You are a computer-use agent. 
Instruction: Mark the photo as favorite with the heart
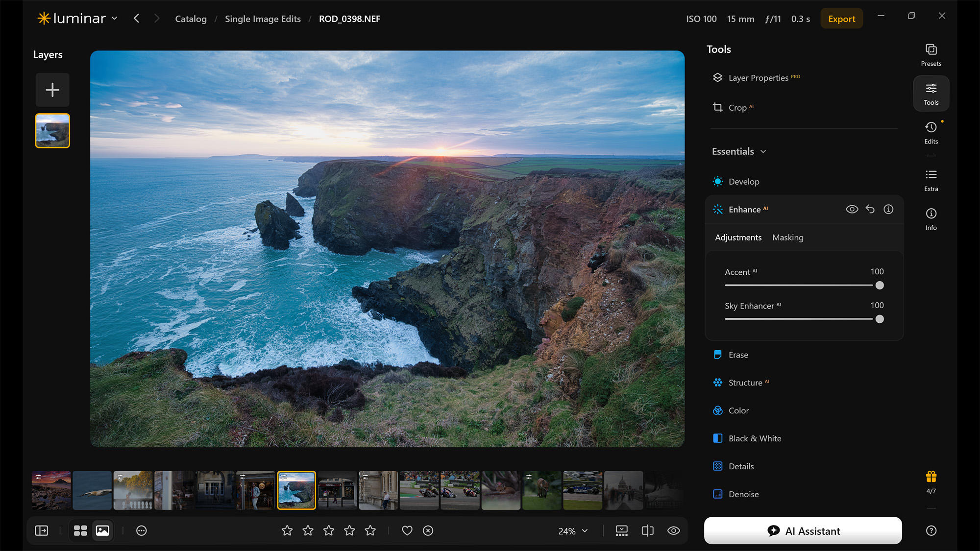[x=407, y=530]
